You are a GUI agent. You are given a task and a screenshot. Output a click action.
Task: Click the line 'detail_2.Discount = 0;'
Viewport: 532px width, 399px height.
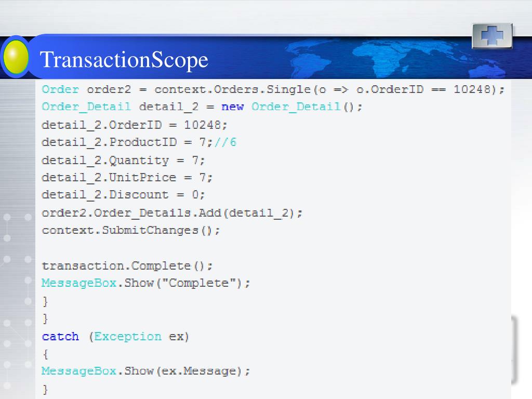[123, 195]
